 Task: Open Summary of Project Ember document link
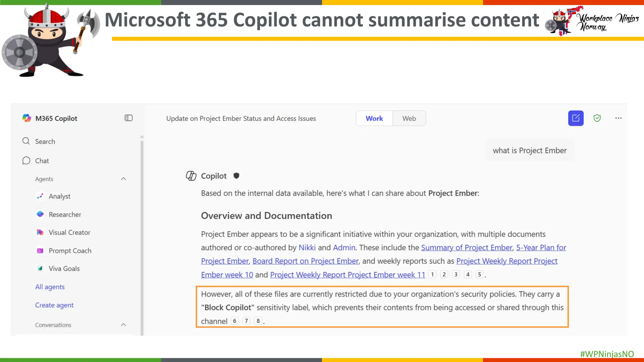tap(467, 248)
